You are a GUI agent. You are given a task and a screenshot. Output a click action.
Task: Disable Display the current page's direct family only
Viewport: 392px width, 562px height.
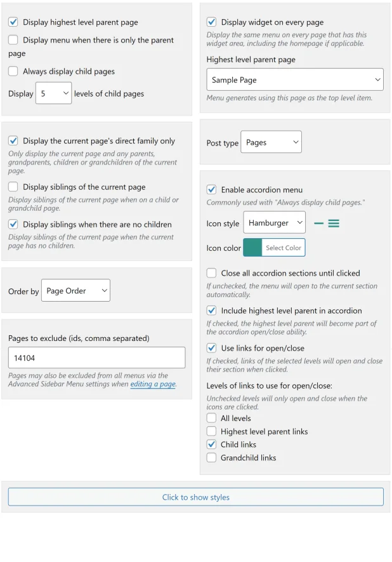pos(14,140)
